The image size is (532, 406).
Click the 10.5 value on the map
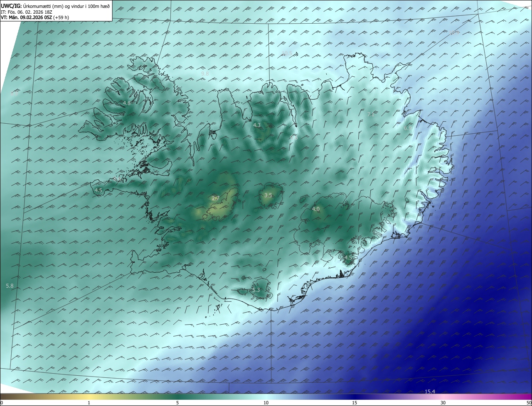[287, 53]
